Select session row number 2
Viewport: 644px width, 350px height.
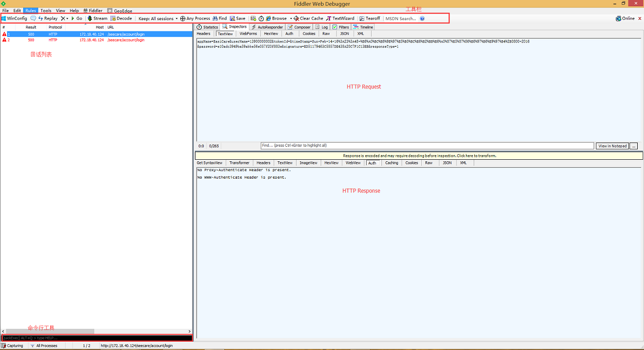[x=96, y=40]
